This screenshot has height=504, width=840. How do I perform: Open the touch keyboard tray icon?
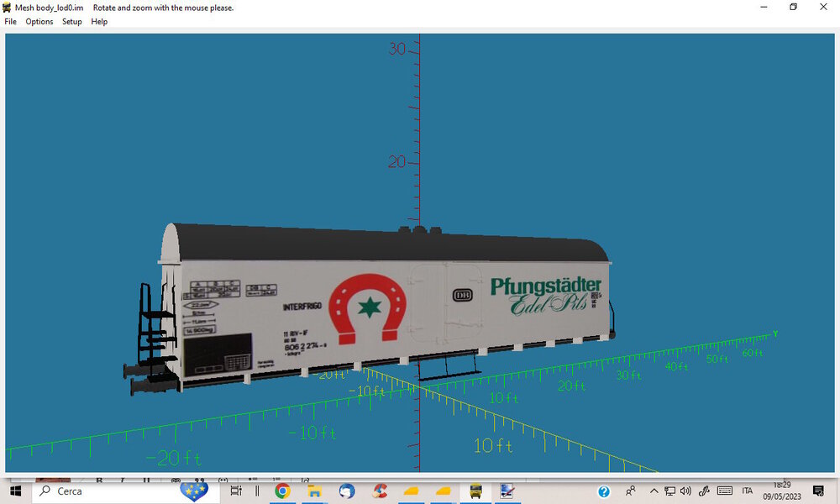click(725, 491)
